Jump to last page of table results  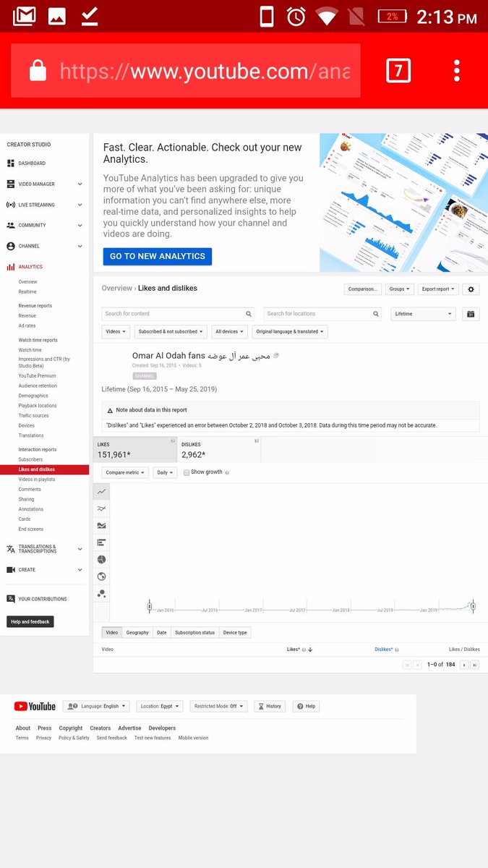coord(475,665)
